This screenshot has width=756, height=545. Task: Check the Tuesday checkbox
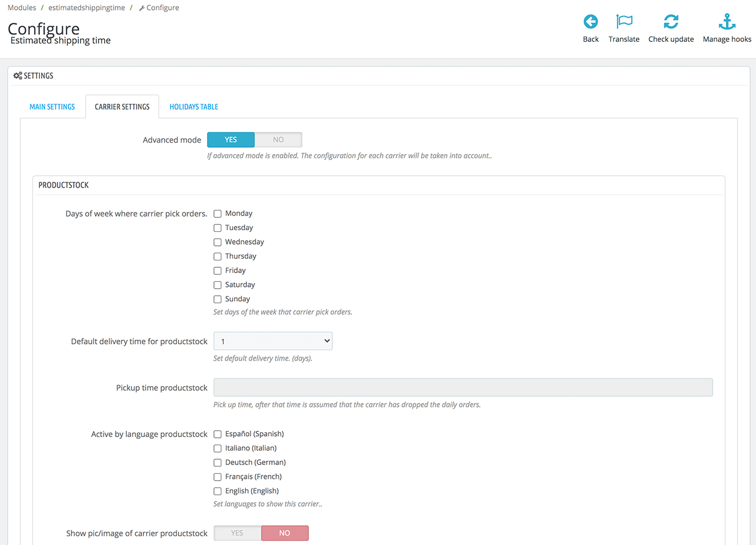click(217, 228)
